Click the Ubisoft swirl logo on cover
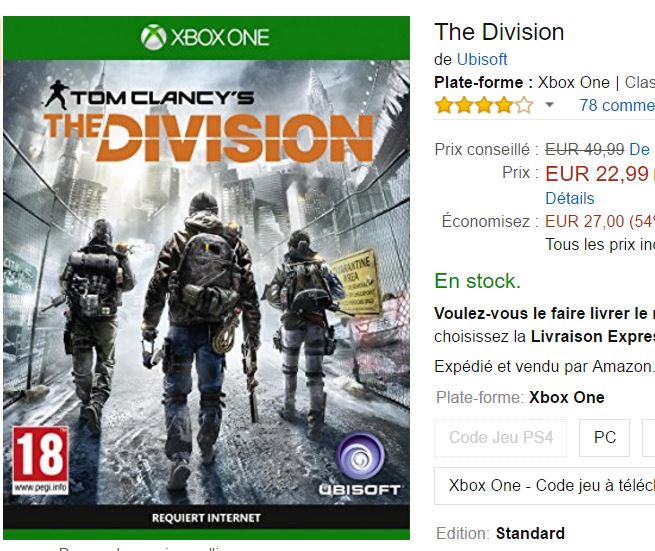This screenshot has height=551, width=655. click(360, 456)
